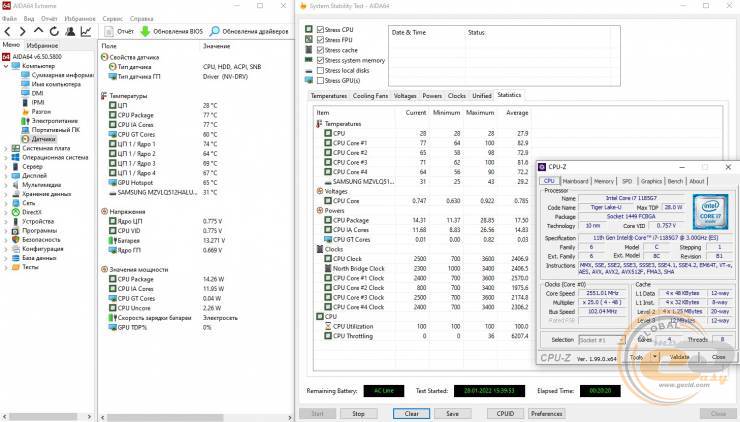Image resolution: width=740 pixels, height=422 pixels.
Task: Click the Voltages section icon in statistics
Action: point(320,191)
